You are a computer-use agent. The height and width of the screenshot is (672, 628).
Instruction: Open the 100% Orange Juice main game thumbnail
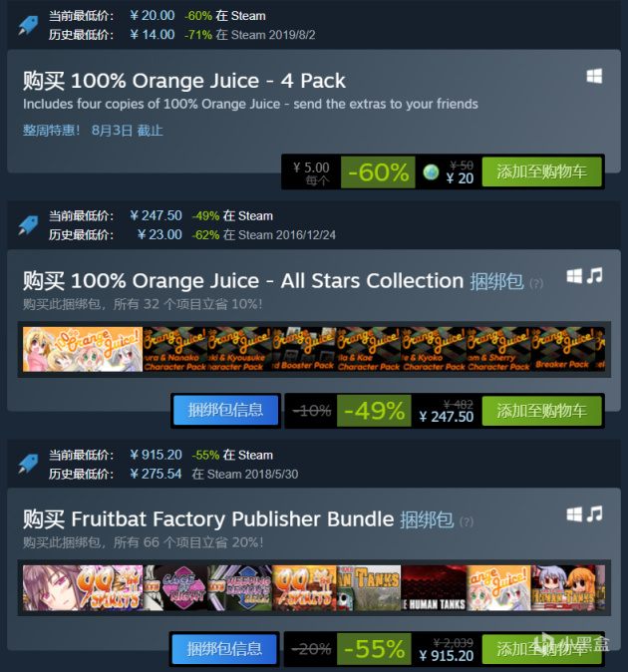click(83, 349)
